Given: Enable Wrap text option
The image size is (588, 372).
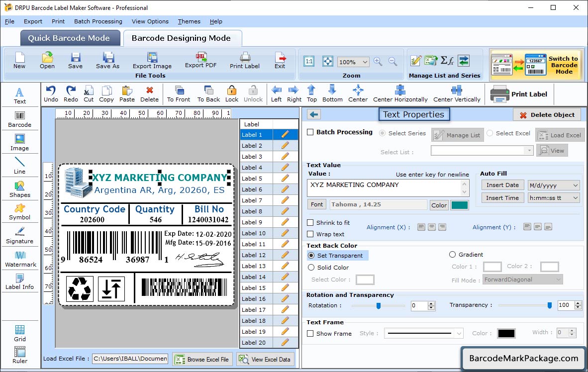Looking at the screenshot, I should pos(310,234).
